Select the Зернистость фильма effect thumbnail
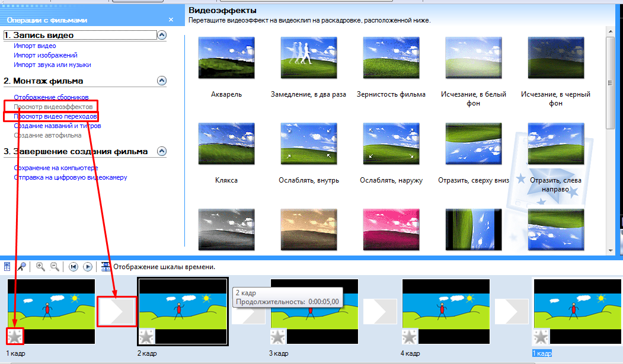The height and width of the screenshot is (364, 623). [x=391, y=59]
